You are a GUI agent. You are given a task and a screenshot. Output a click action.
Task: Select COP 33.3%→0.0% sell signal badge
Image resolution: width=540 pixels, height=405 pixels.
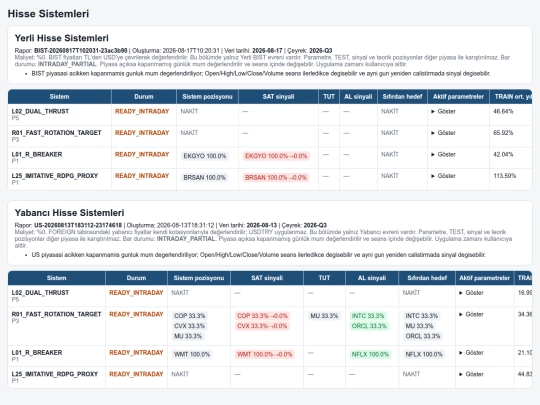tap(262, 316)
